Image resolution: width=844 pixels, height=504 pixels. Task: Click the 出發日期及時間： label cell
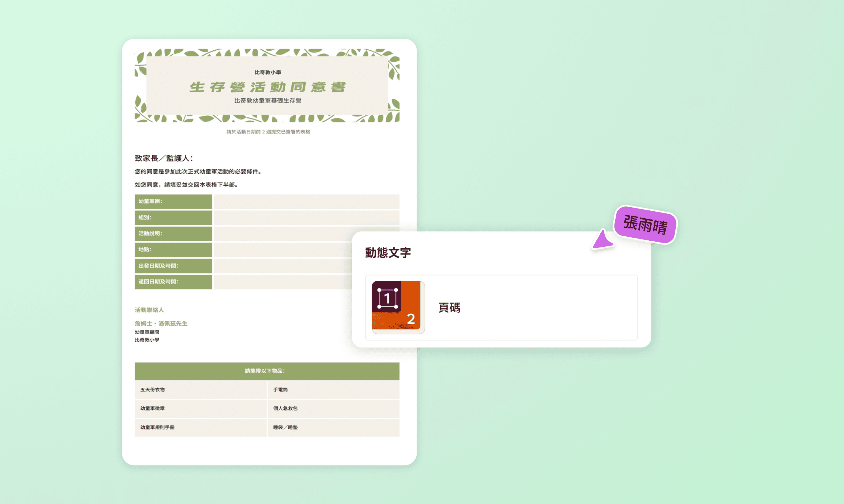tap(173, 266)
